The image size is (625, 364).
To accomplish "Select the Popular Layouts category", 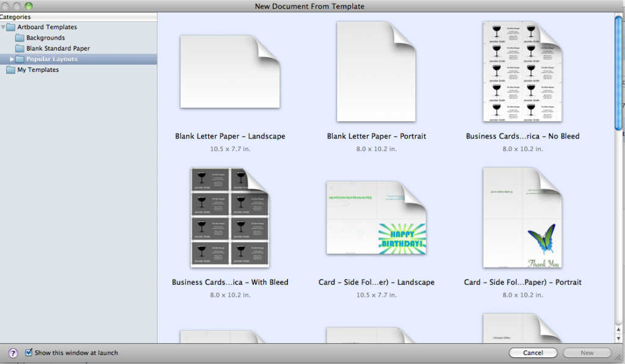I will (x=78, y=59).
